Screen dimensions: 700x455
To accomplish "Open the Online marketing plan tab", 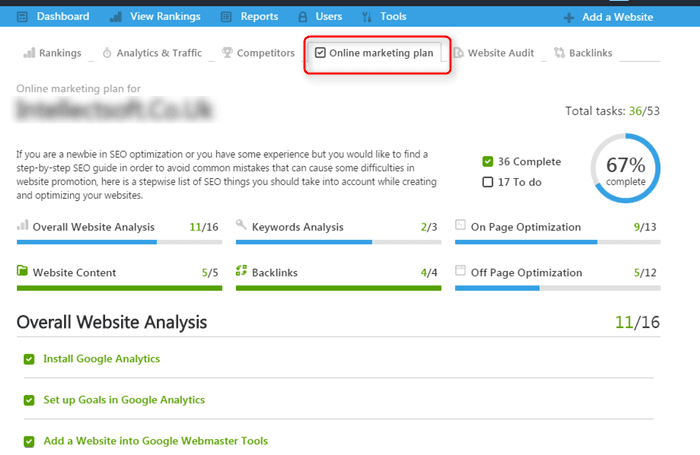I will tap(374, 53).
